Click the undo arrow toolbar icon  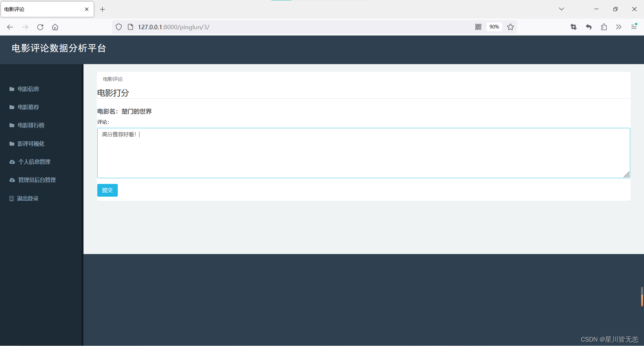tap(589, 27)
